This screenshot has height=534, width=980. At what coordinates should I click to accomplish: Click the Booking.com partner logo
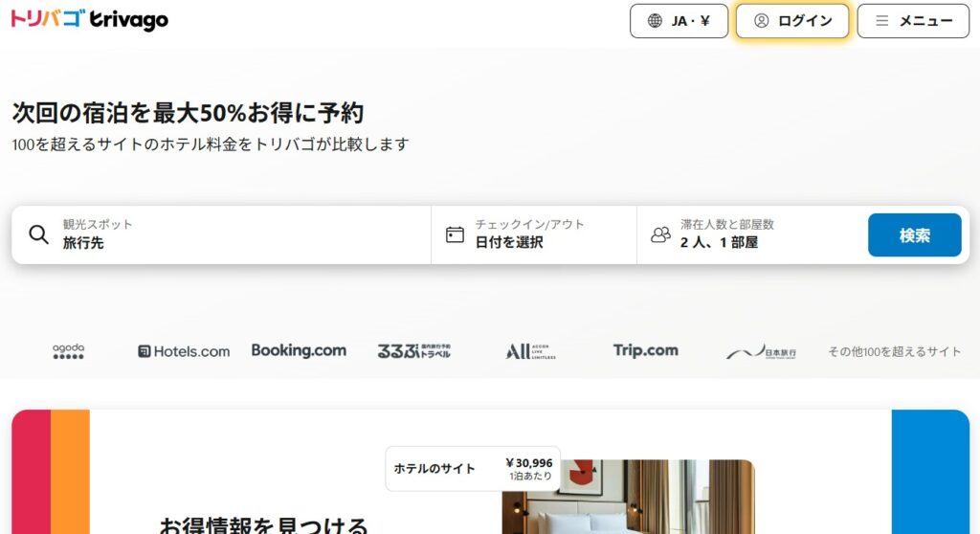[299, 350]
